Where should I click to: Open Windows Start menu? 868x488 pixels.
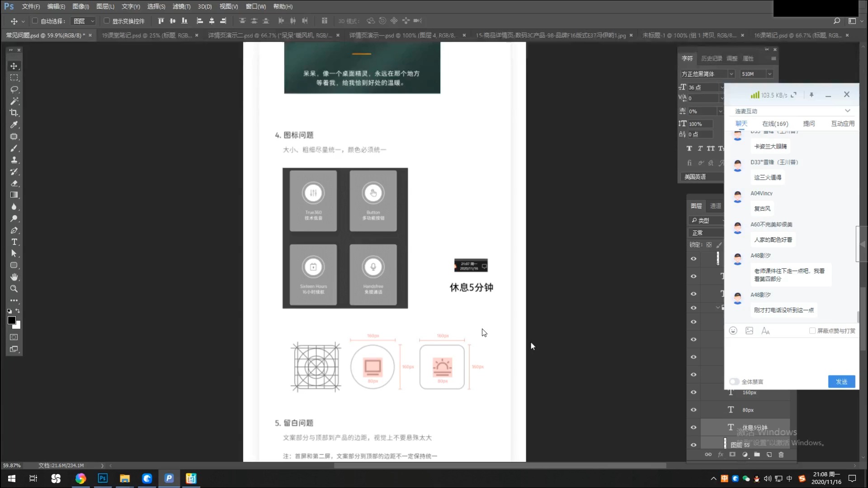(12, 479)
